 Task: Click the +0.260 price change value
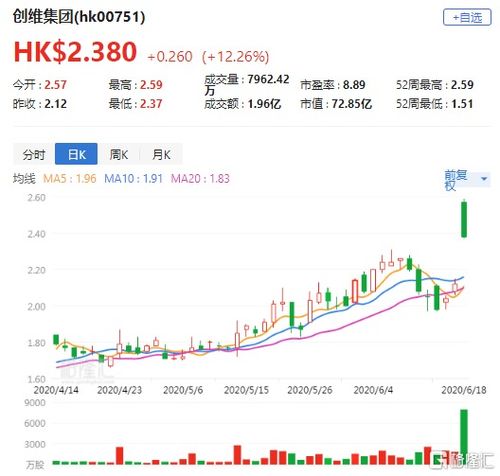click(x=170, y=57)
